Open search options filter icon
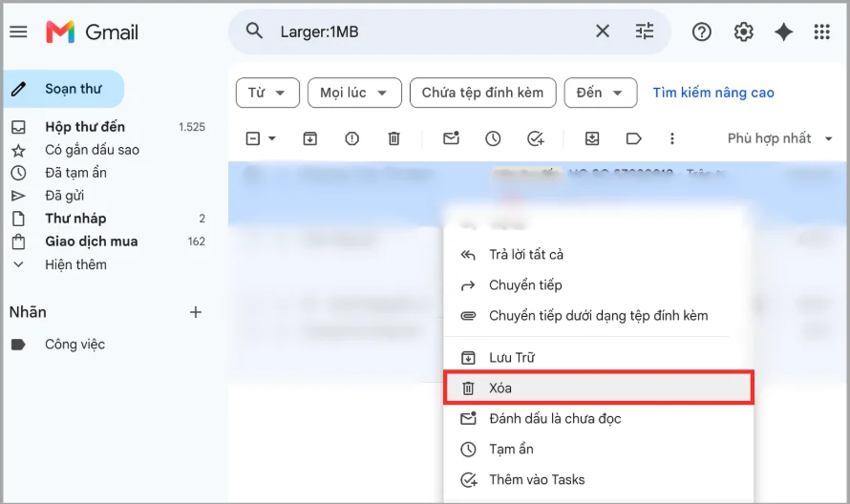Image resolution: width=850 pixels, height=504 pixels. point(644,31)
